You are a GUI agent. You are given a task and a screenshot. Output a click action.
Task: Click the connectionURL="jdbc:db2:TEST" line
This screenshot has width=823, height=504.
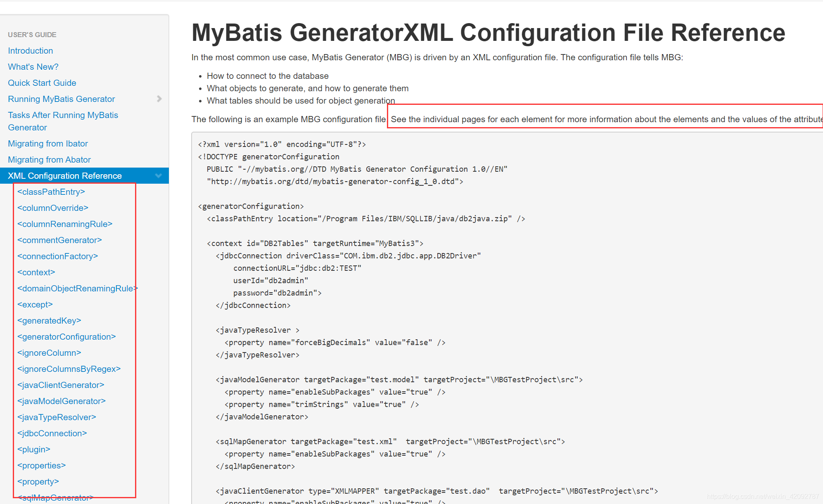click(x=297, y=268)
